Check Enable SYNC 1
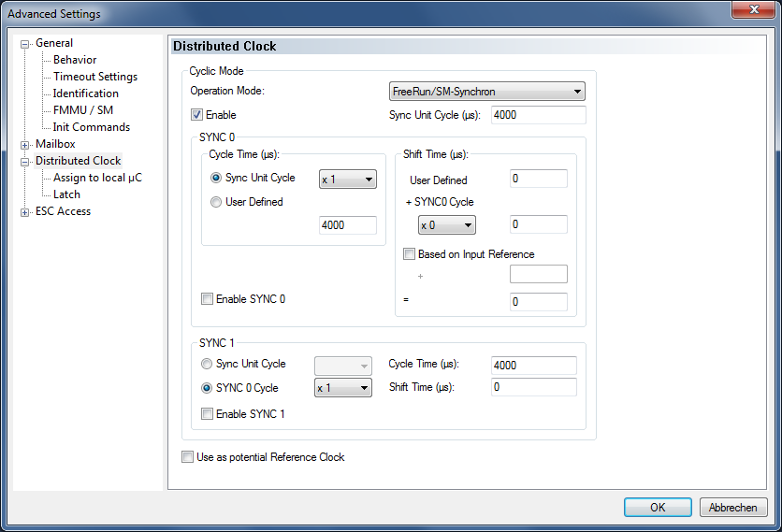 click(x=207, y=413)
